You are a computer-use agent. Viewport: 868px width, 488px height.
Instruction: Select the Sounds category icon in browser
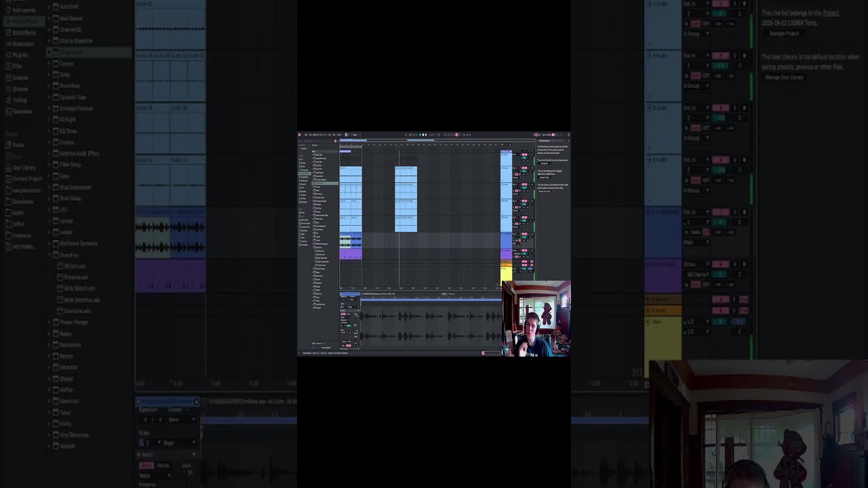click(300, 163)
